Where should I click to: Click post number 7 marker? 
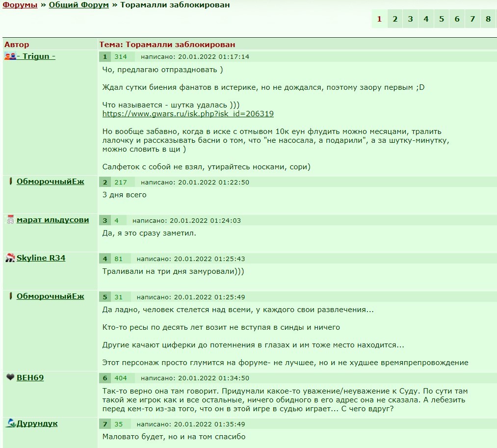(105, 424)
